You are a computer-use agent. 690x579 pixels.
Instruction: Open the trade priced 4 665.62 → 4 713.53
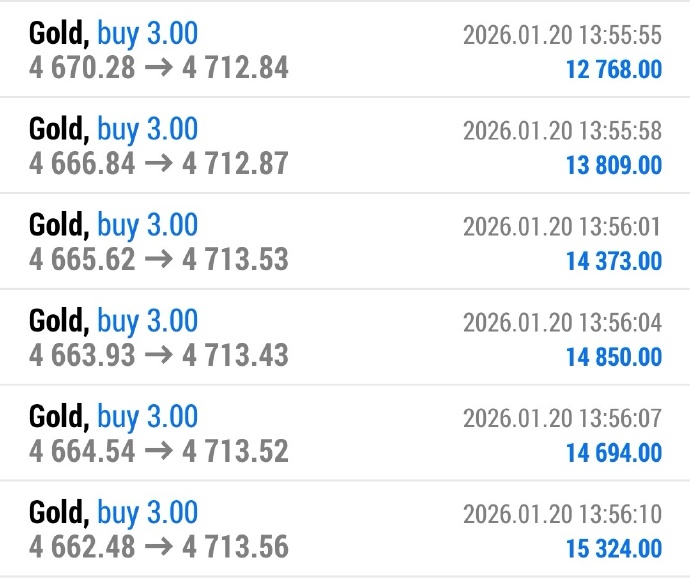158,259
